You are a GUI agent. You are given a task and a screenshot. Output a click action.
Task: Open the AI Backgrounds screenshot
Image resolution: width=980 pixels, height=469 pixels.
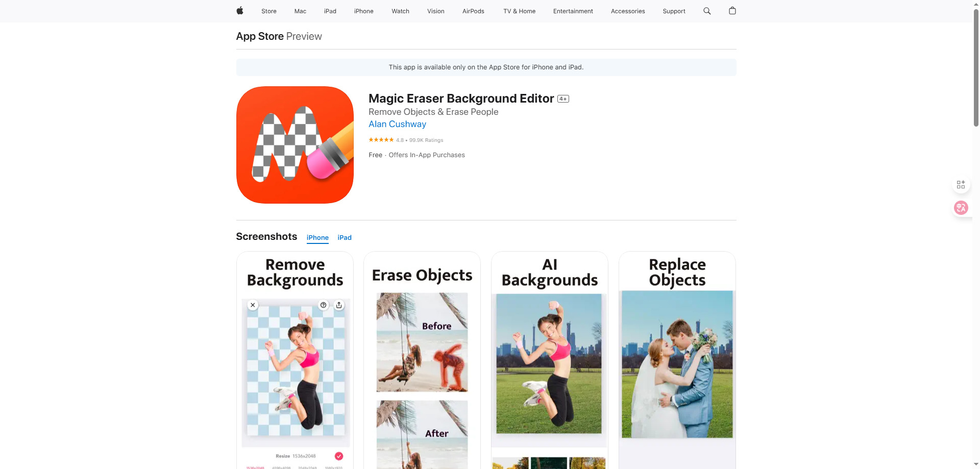click(x=550, y=360)
